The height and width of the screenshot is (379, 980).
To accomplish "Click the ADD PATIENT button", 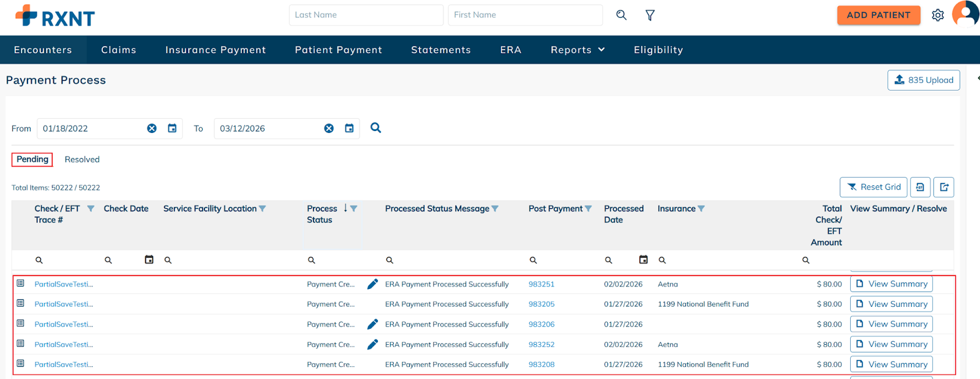I will click(x=878, y=15).
